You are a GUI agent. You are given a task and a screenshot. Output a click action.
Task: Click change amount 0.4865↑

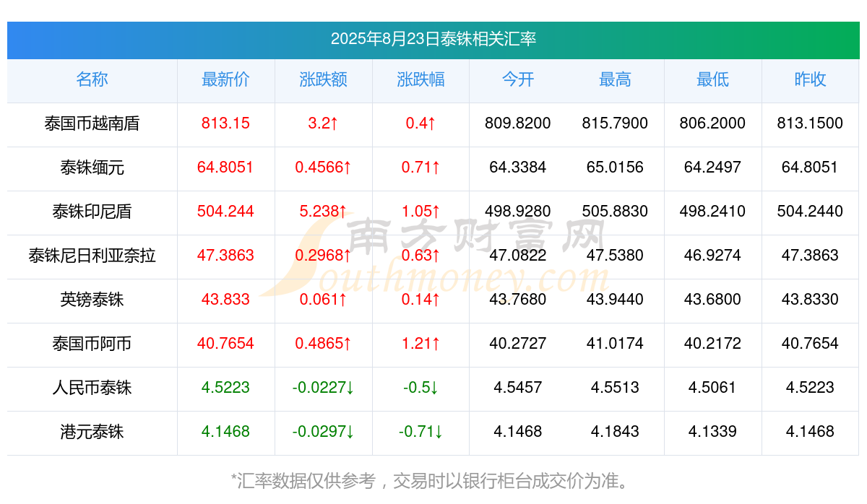tap(323, 344)
